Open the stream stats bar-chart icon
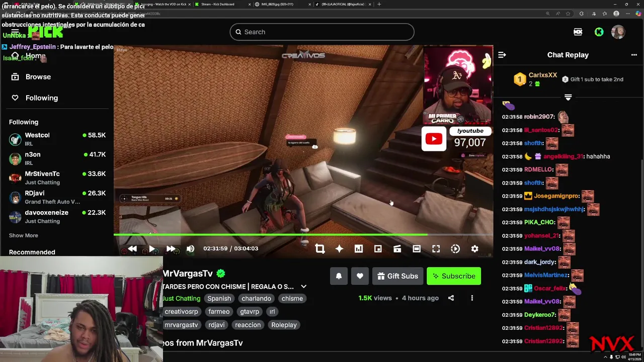The height and width of the screenshot is (362, 644). point(359,248)
